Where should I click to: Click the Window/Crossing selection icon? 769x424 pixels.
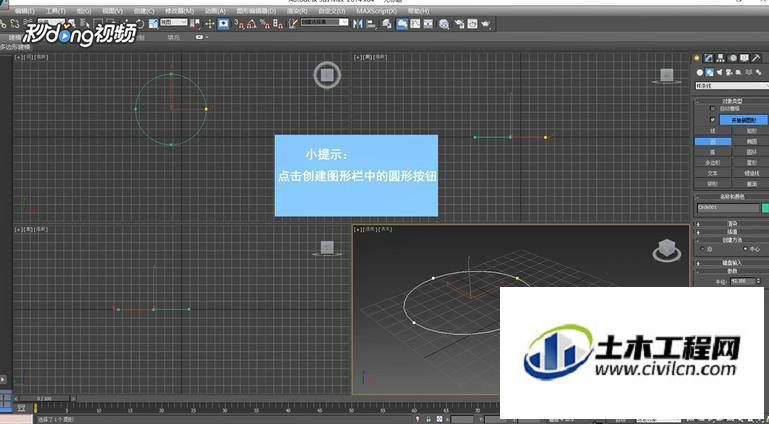coord(111,23)
